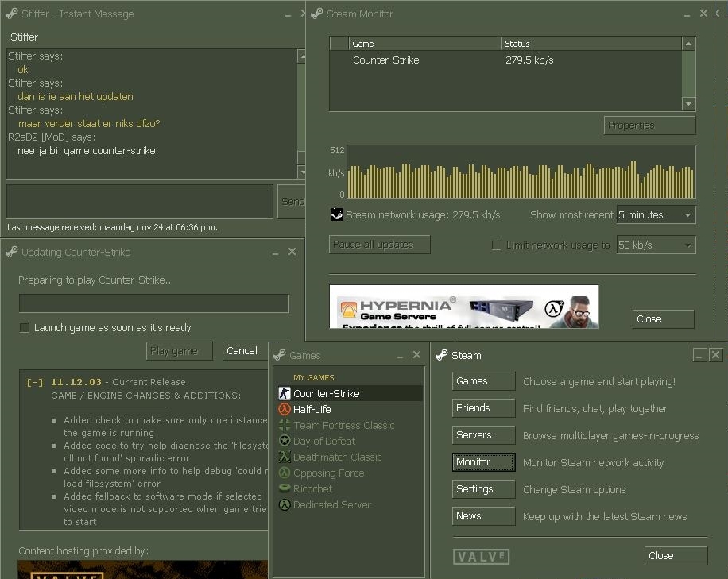This screenshot has width=728, height=579.
Task: Click the Properties button in Steam Monitor
Action: click(x=649, y=125)
